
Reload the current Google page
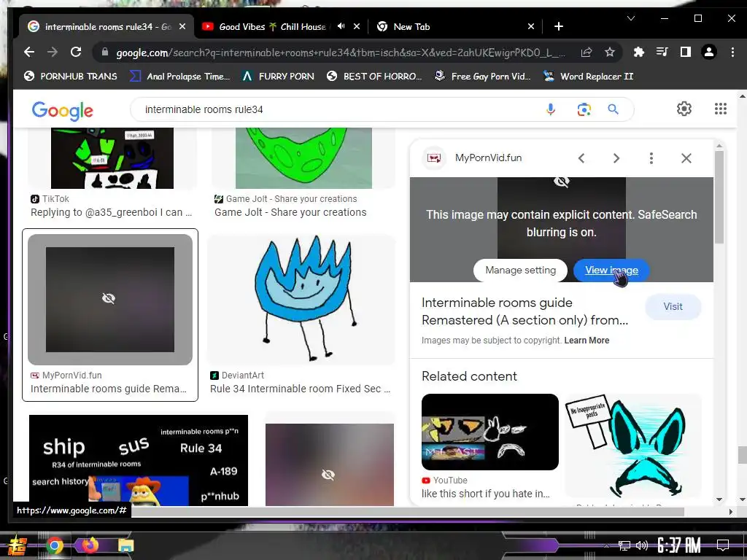point(76,52)
